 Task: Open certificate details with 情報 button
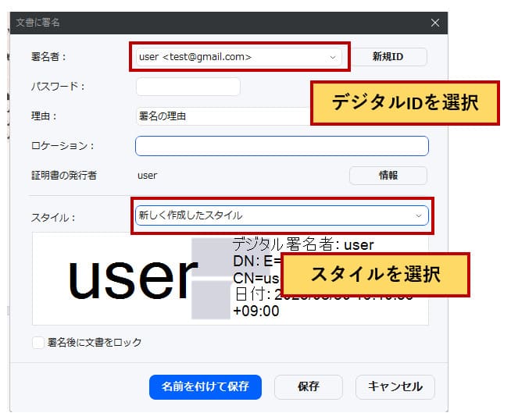pos(388,176)
